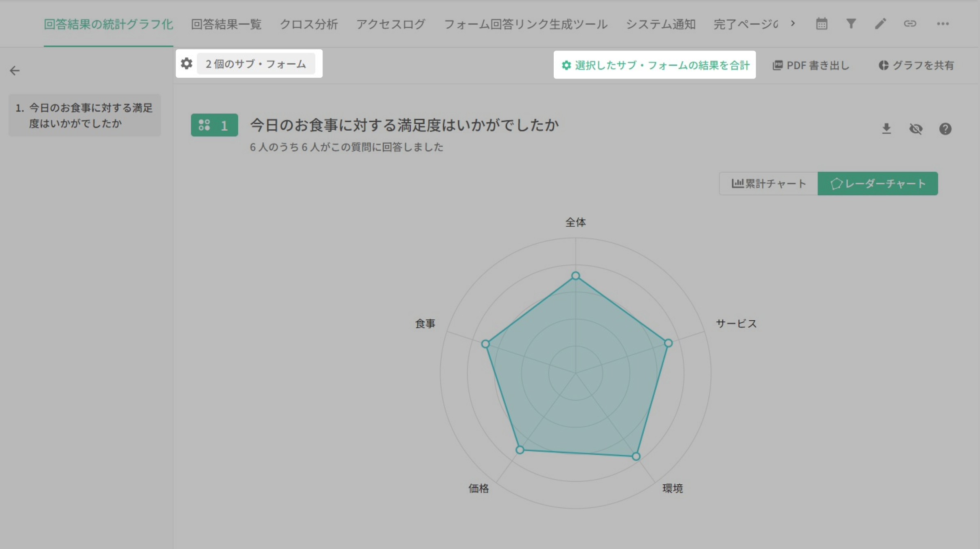Select the システム通知 tab
Screen dimensions: 980x549
660,24
